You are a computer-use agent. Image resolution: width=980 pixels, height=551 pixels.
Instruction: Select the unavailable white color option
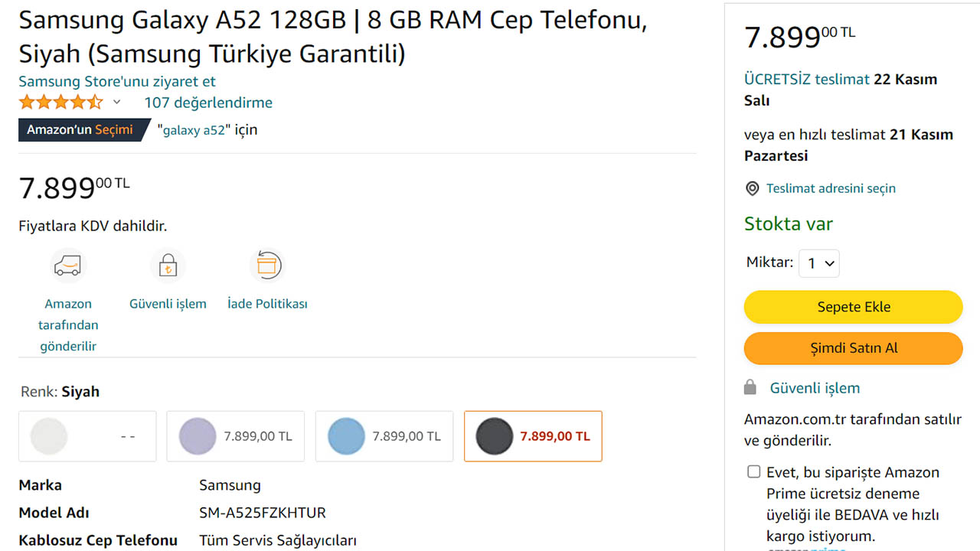[87, 436]
